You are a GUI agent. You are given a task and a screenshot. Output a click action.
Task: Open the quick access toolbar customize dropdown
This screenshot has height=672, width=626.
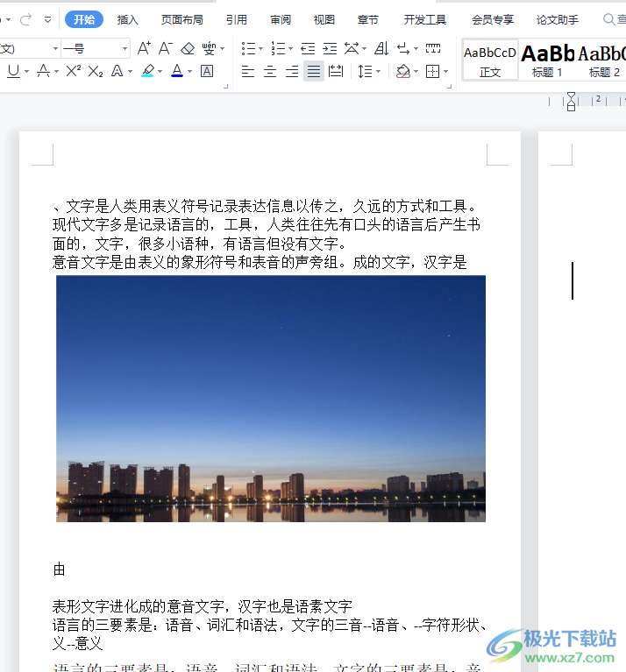pyautogui.click(x=47, y=20)
